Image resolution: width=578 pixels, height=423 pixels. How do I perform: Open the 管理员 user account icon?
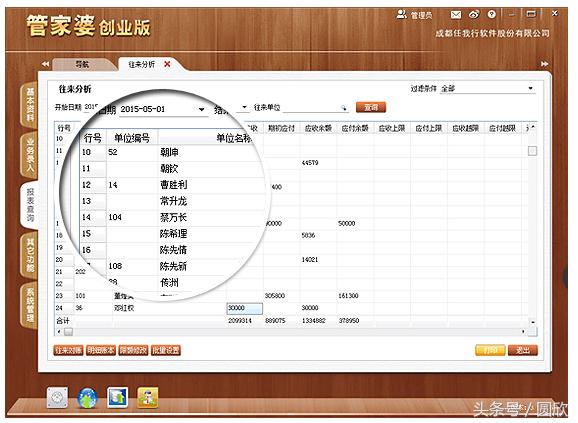401,15
